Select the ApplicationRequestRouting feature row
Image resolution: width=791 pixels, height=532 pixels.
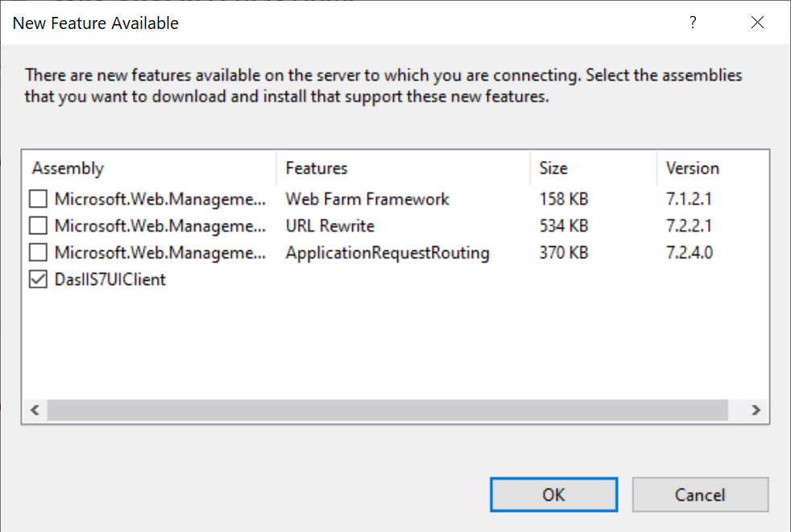[x=387, y=254]
